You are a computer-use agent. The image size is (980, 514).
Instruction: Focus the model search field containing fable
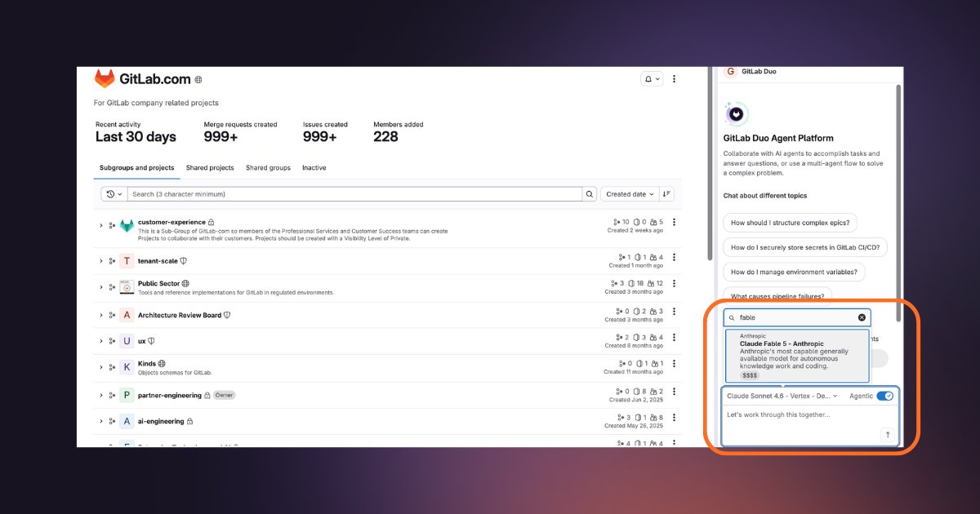(x=797, y=317)
